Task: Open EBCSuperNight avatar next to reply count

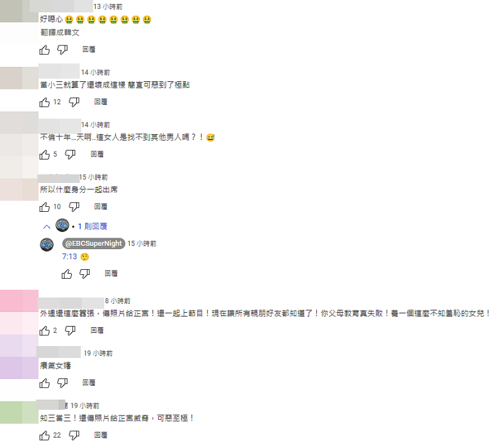Action: 62,225
